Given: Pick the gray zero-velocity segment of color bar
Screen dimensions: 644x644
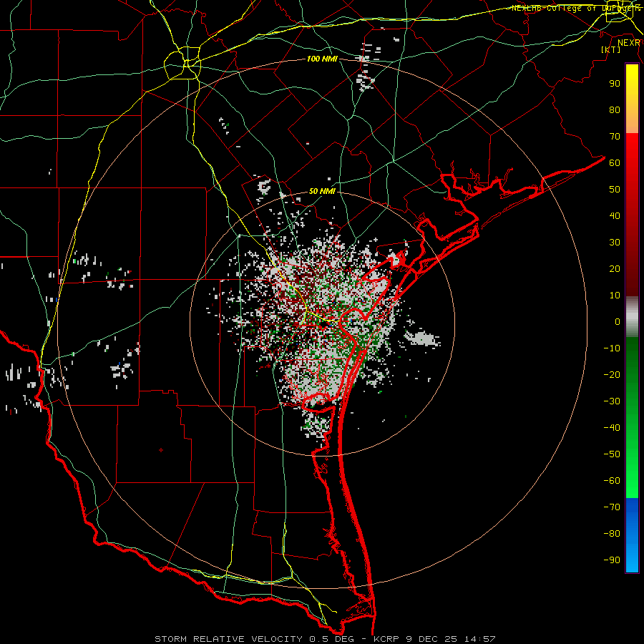Looking at the screenshot, I should (632, 317).
